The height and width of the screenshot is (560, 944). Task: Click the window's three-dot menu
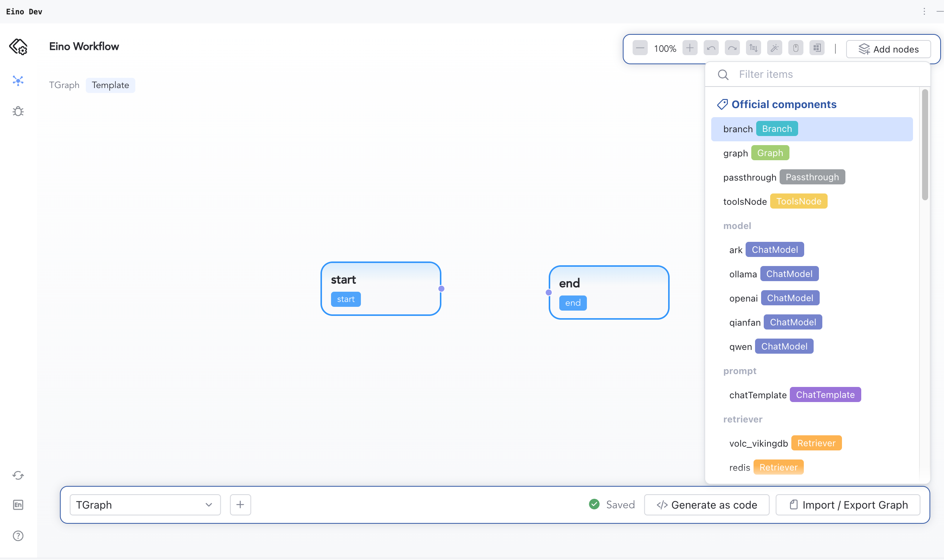[x=924, y=11]
